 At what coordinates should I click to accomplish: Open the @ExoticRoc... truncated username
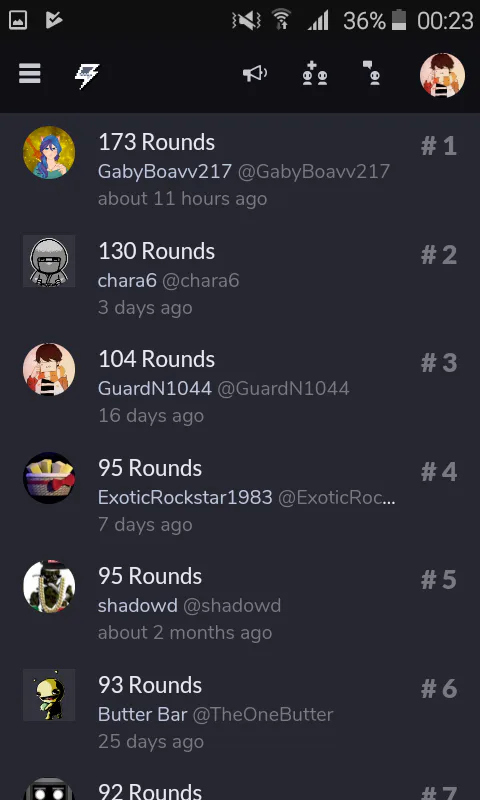click(337, 497)
